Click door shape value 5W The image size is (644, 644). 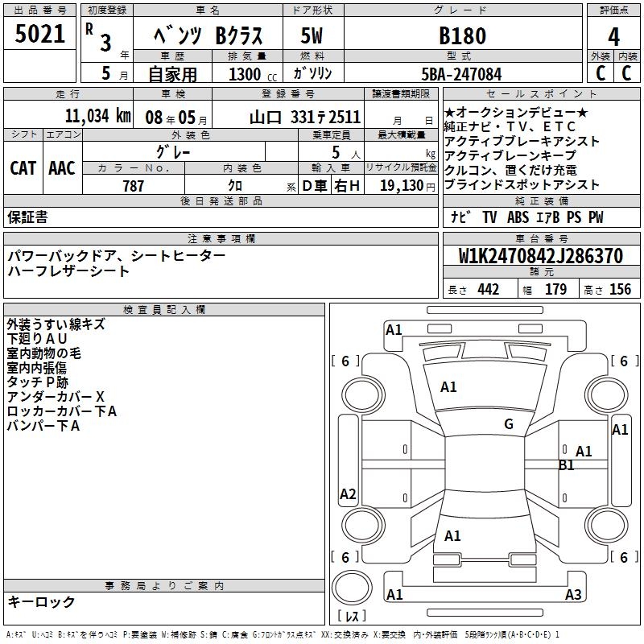point(312,35)
